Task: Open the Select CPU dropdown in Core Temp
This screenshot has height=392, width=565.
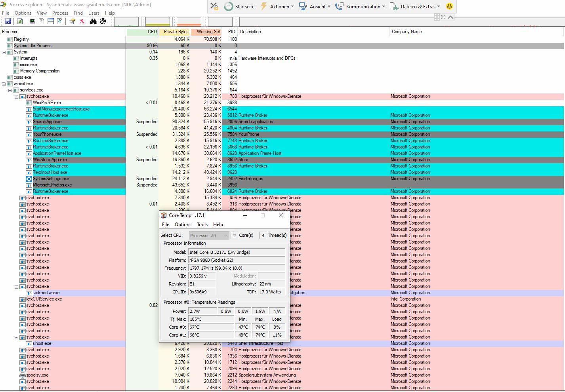Action: 209,236
